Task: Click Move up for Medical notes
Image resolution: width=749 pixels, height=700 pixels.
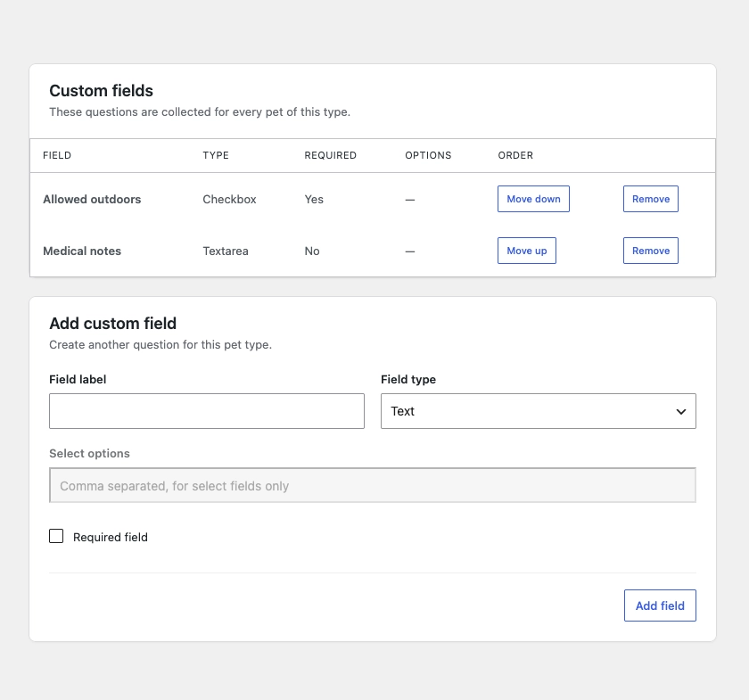Action: tap(526, 251)
